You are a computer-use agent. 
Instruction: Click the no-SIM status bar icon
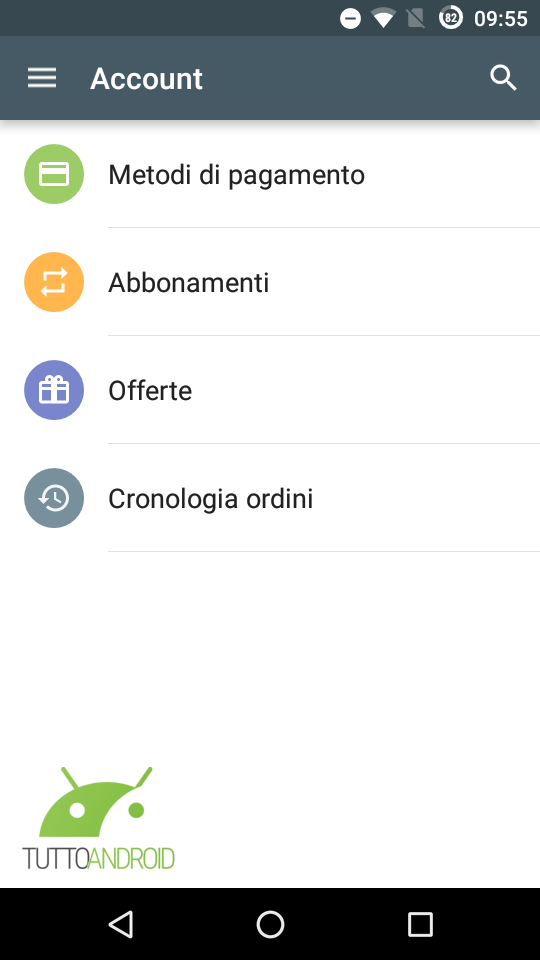pos(416,18)
